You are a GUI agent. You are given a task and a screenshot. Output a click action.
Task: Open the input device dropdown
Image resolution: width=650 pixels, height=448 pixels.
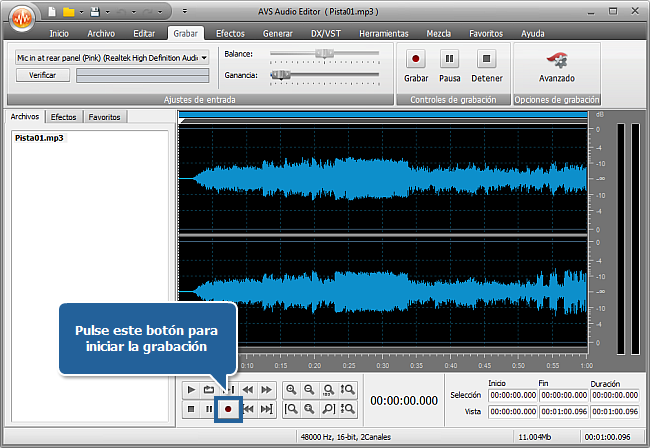tap(204, 58)
